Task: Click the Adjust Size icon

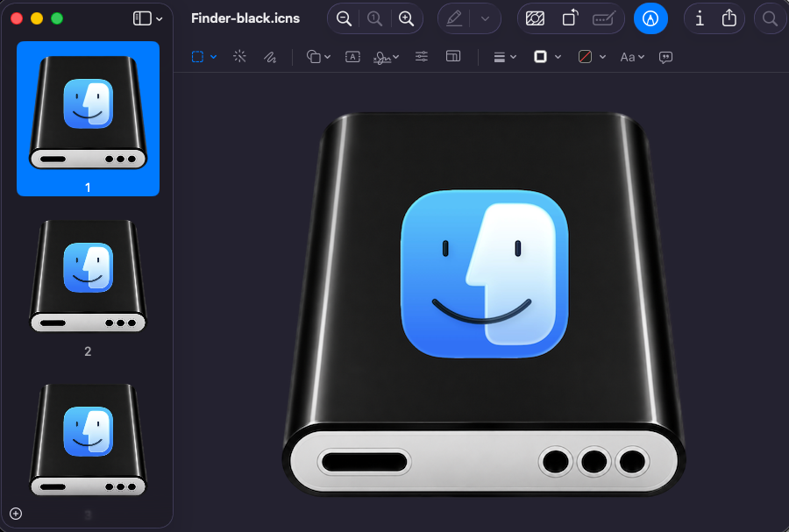Action: point(453,56)
